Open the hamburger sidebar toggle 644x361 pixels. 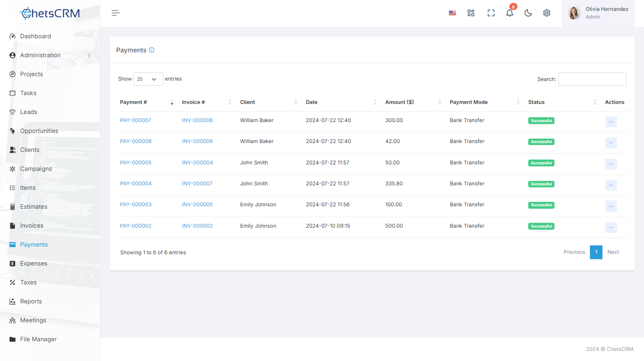(x=116, y=13)
